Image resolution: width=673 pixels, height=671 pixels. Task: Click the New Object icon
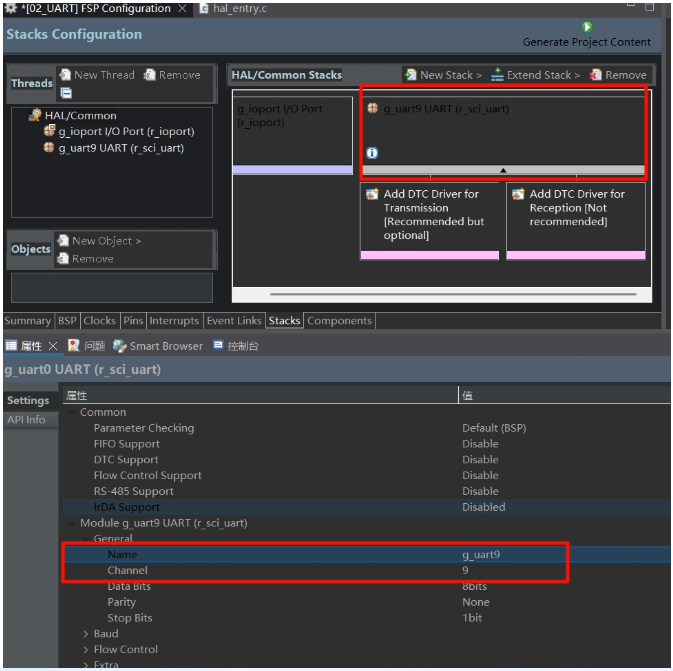tap(63, 240)
